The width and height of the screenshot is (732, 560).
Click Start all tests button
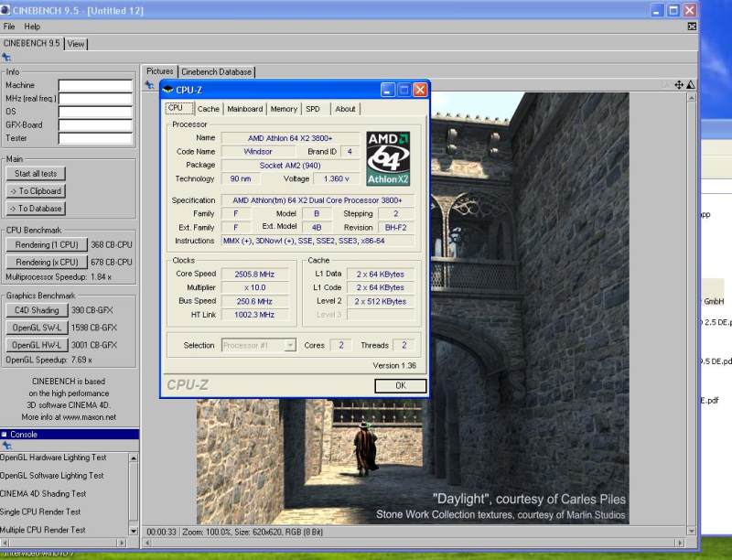click(36, 174)
